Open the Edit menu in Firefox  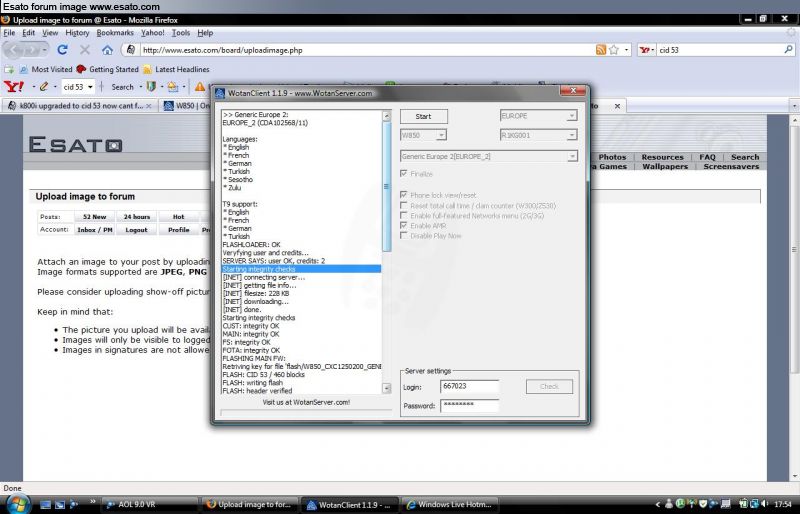29,33
